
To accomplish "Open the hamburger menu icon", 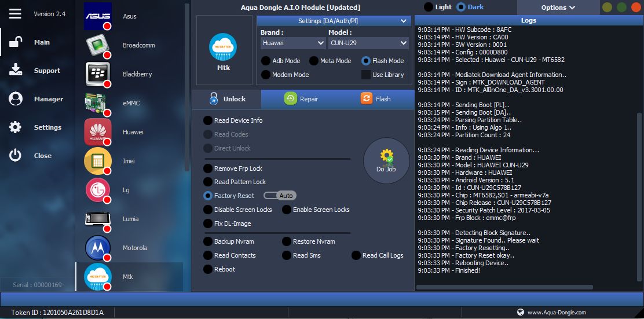I will click(x=15, y=13).
